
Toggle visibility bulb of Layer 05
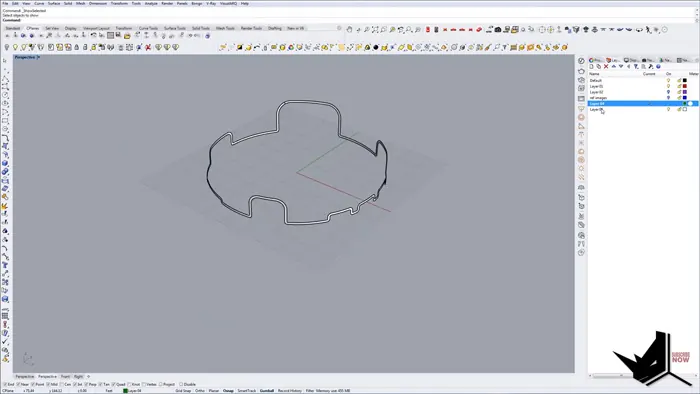click(x=668, y=109)
